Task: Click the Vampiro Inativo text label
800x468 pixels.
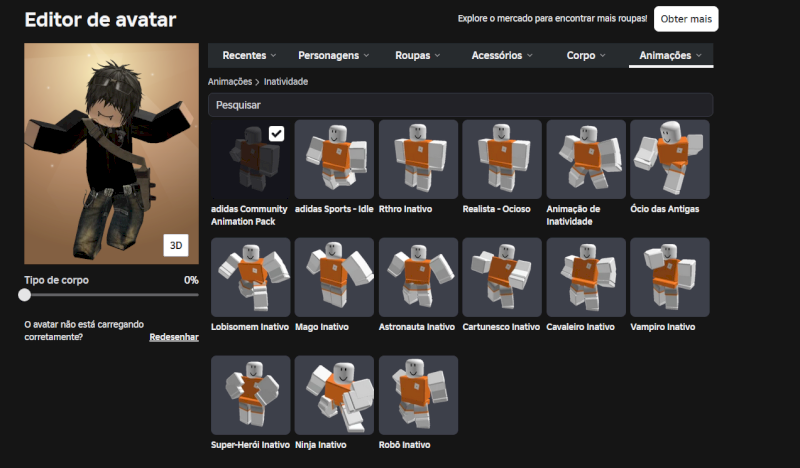Action: pos(663,327)
